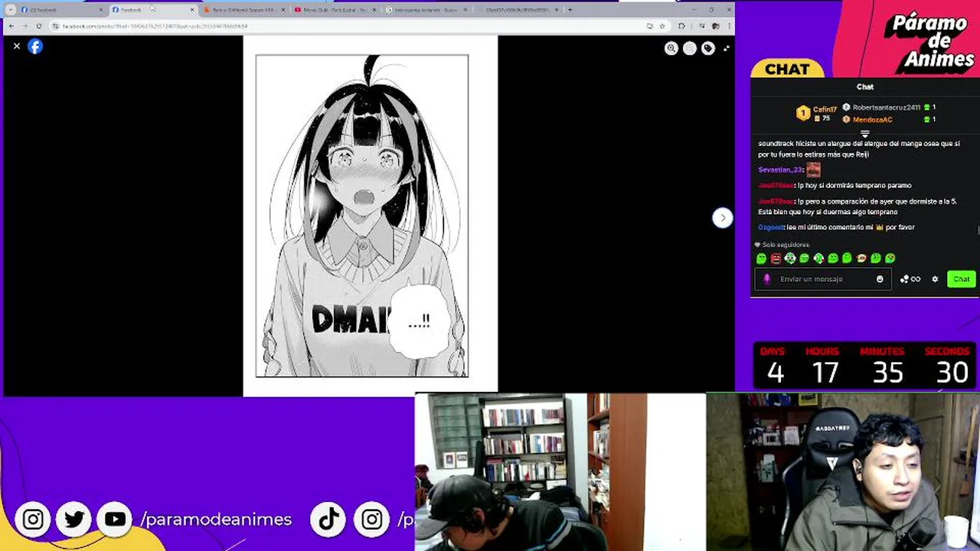Bookmark page with the star icon
The height and width of the screenshot is (551, 980).
pyautogui.click(x=662, y=26)
